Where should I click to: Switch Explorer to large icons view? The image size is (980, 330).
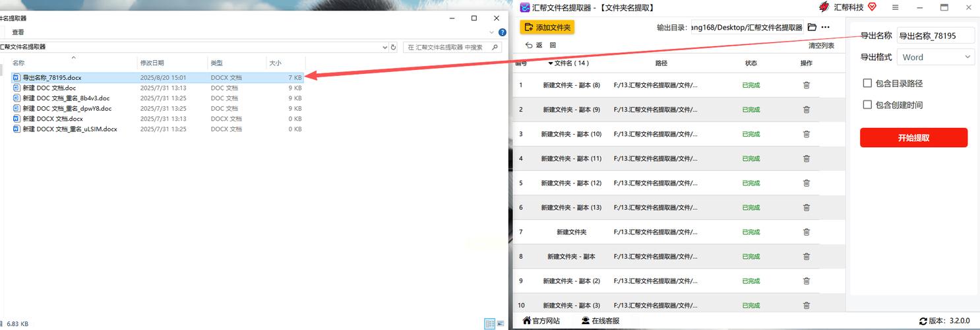coord(499,324)
